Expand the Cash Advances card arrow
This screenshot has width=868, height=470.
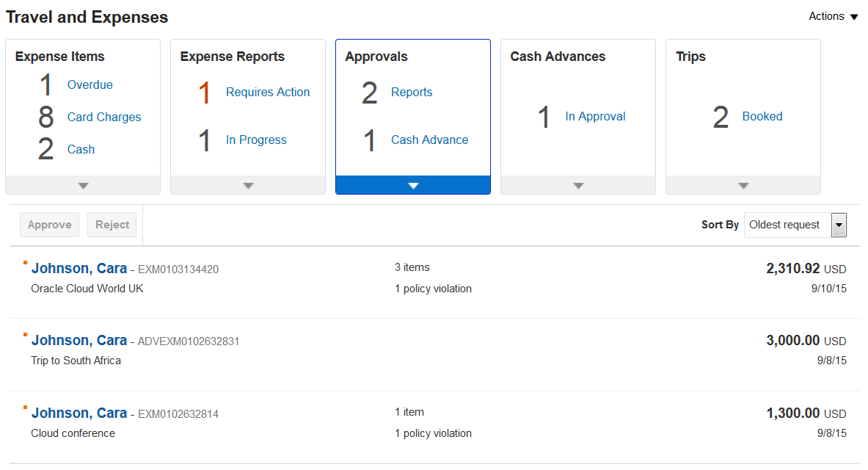[578, 186]
